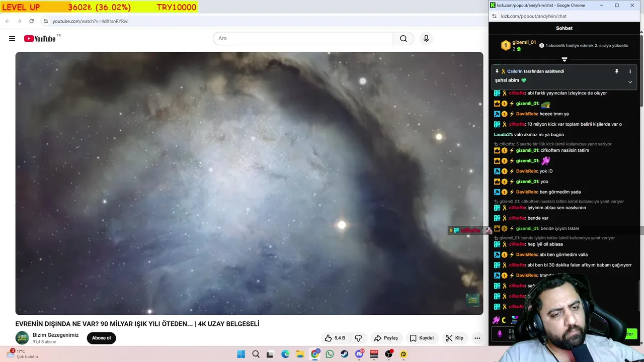644x362 pixels.
Task: Open File Explorer from the taskbar
Action: [x=300, y=354]
